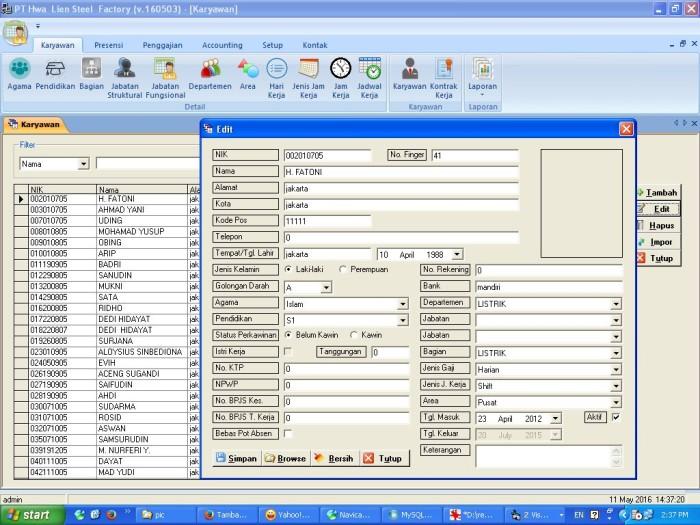Switch to the Presensi ribbon tab
Screen dimensions: 700x525
(x=109, y=45)
